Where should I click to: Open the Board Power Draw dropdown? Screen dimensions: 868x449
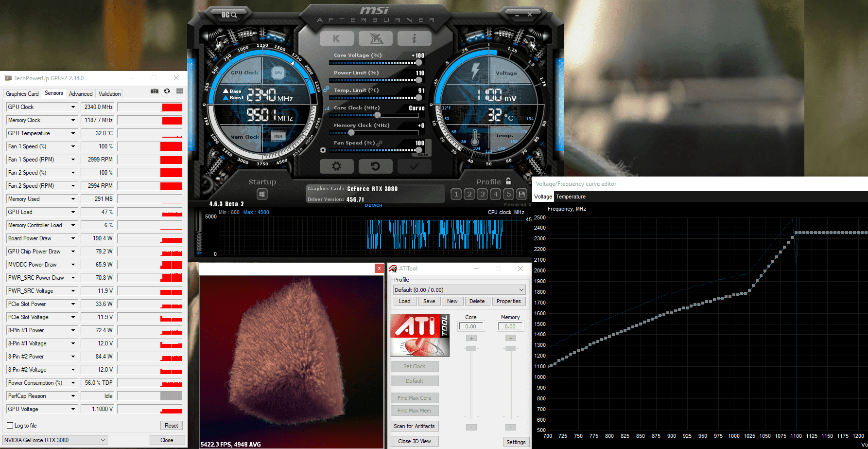click(x=73, y=238)
